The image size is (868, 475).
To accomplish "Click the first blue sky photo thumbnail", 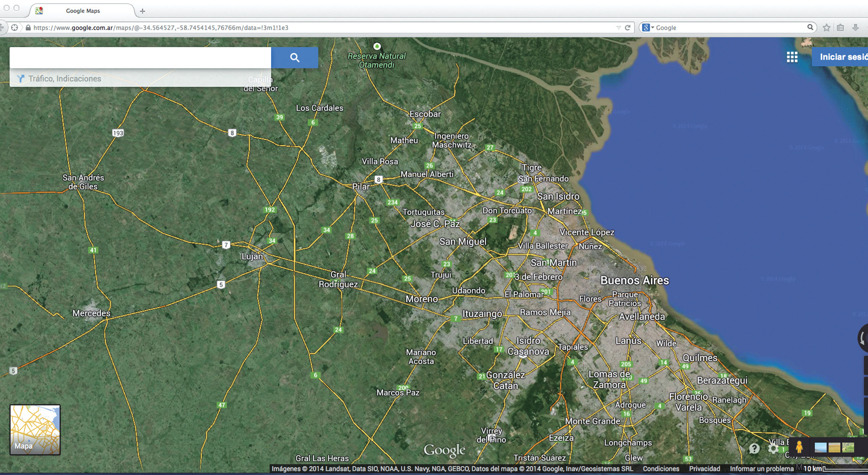I will pyautogui.click(x=820, y=448).
